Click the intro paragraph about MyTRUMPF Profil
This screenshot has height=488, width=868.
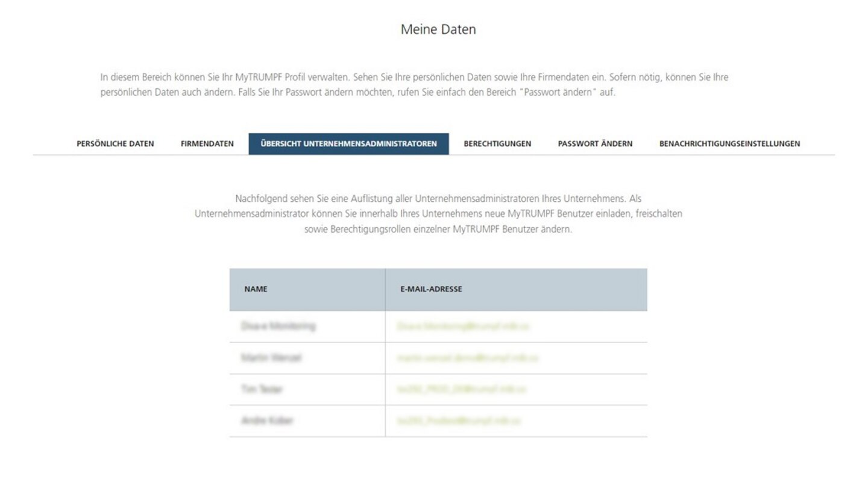[414, 85]
